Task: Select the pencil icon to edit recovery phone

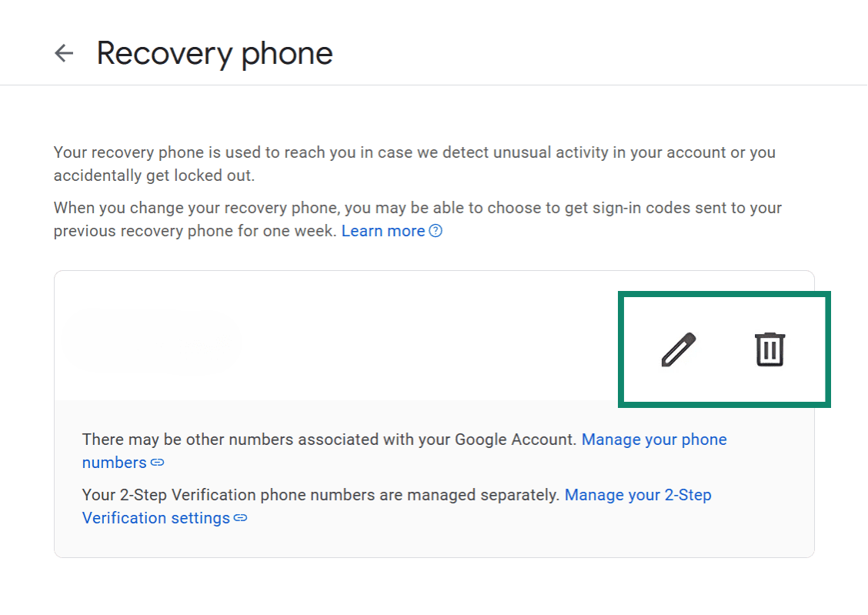Action: click(678, 349)
